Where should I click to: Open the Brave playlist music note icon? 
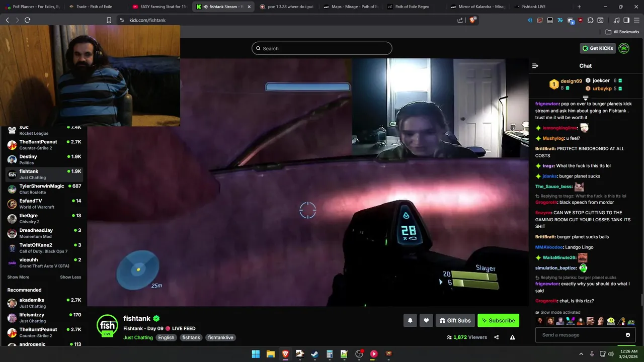tap(616, 20)
